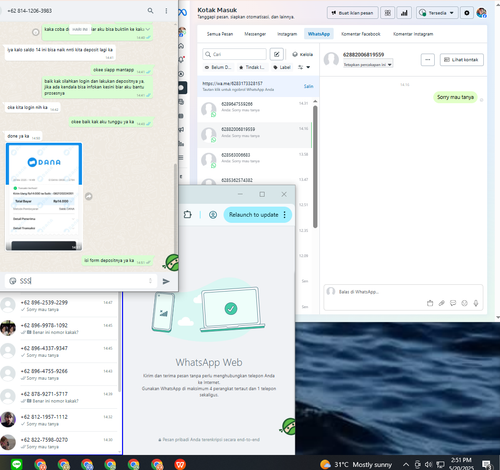Click the Meta logo in sidebar
This screenshot has height=470, width=500.
click(x=182, y=13)
